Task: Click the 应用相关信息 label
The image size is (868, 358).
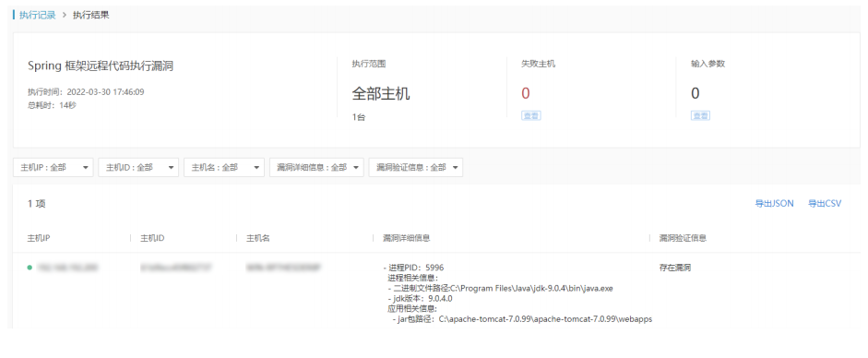Action: [412, 309]
